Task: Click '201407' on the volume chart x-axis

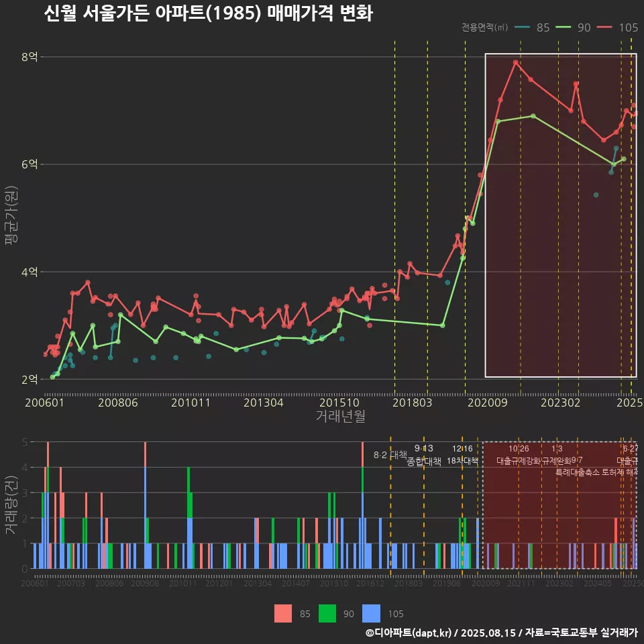Action: pos(296,583)
